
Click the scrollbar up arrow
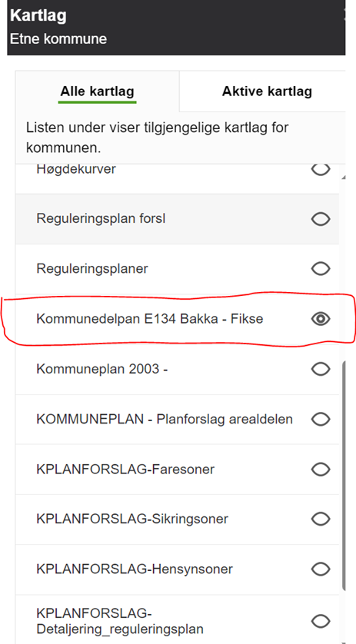[344, 178]
